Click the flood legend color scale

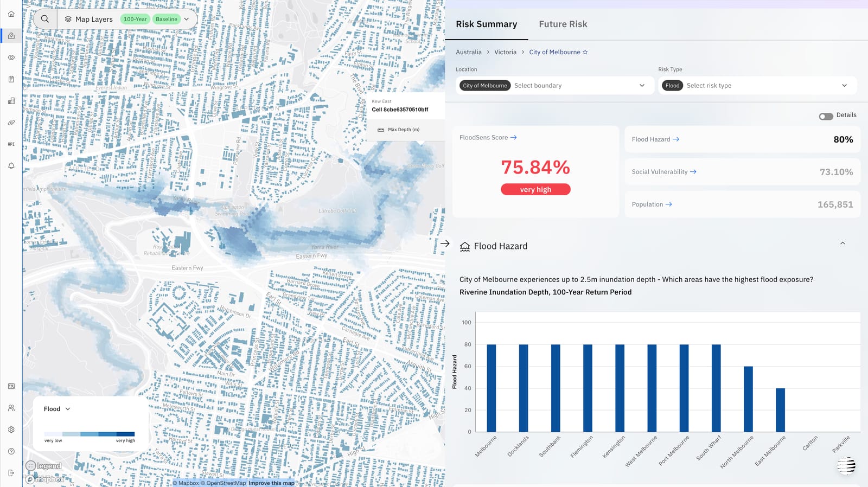tap(90, 434)
